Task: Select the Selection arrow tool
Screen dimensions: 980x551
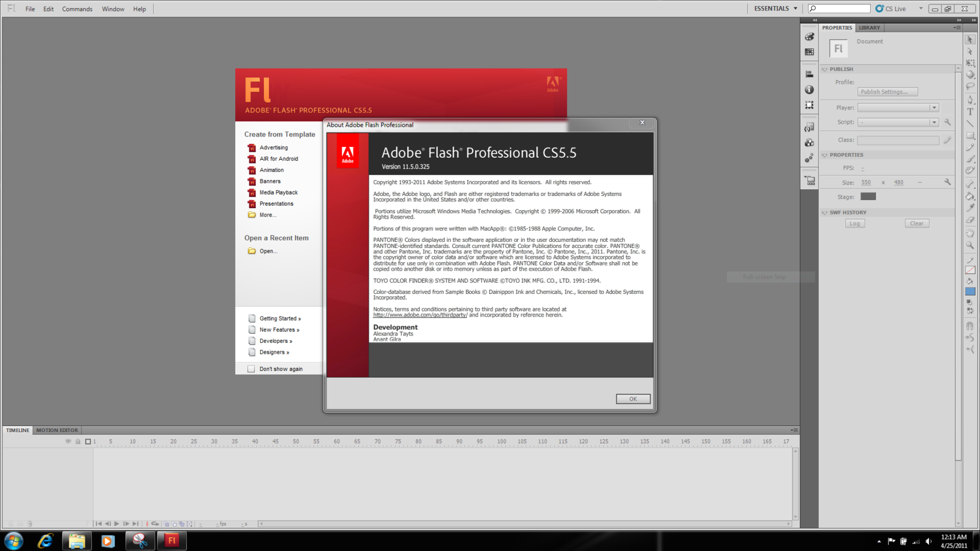Action: point(970,39)
